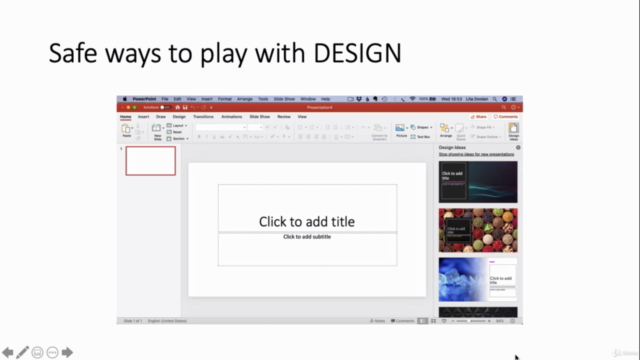Open the font name combo box
This screenshot has height=360, width=640.
click(221, 127)
